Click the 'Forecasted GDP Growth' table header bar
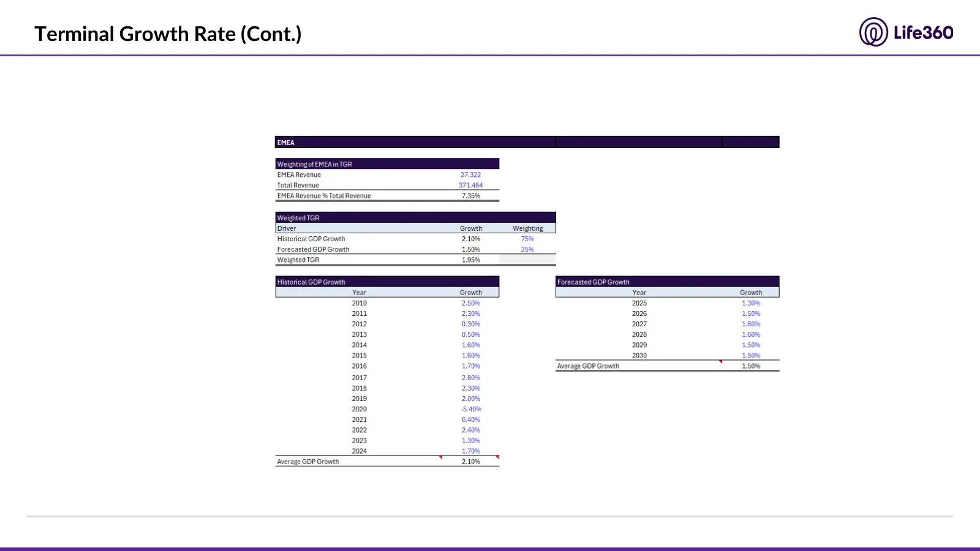This screenshot has width=980, height=551. click(668, 282)
